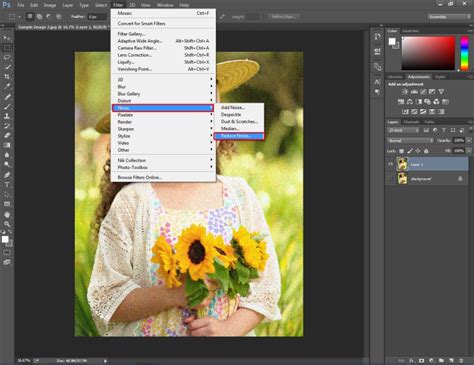Select the Blur tool
The width and height of the screenshot is (474, 365).
tap(7, 155)
